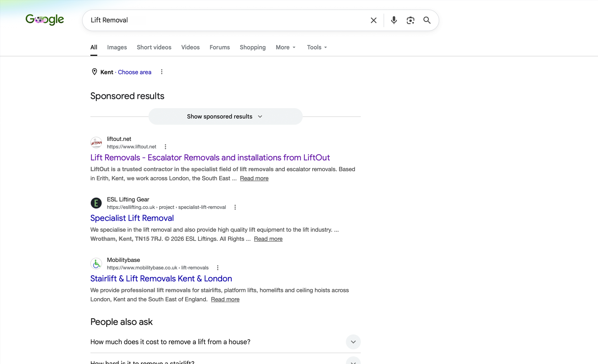The image size is (598, 364).
Task: Open search by image camera icon
Action: click(x=411, y=20)
